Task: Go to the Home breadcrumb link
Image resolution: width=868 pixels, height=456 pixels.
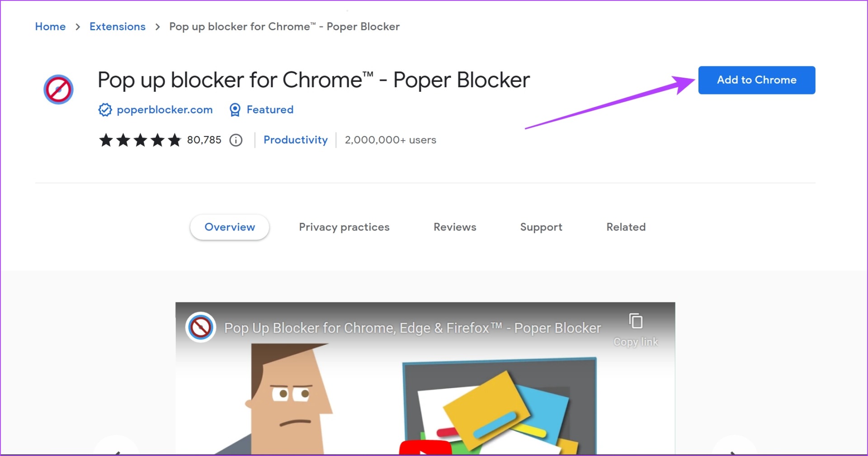Action: (x=50, y=27)
